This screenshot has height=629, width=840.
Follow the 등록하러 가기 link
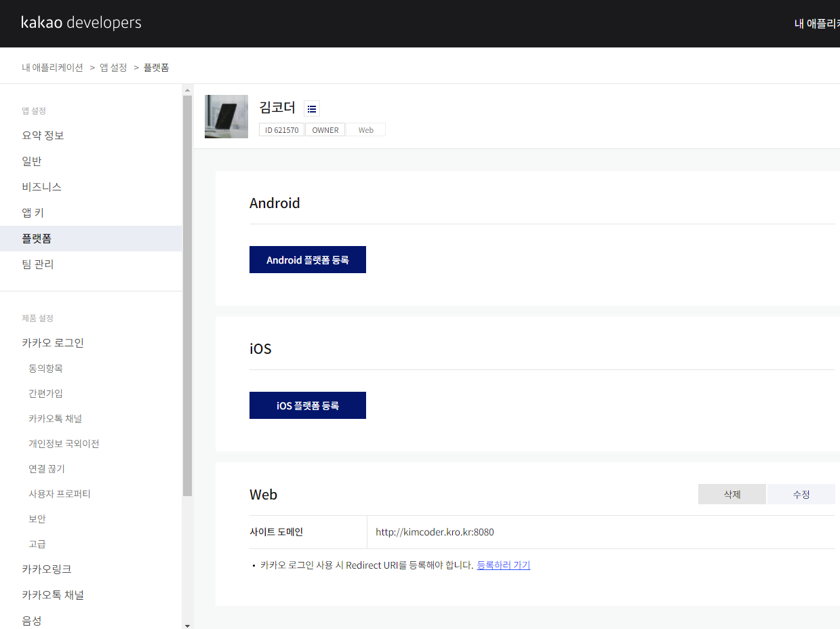point(503,565)
